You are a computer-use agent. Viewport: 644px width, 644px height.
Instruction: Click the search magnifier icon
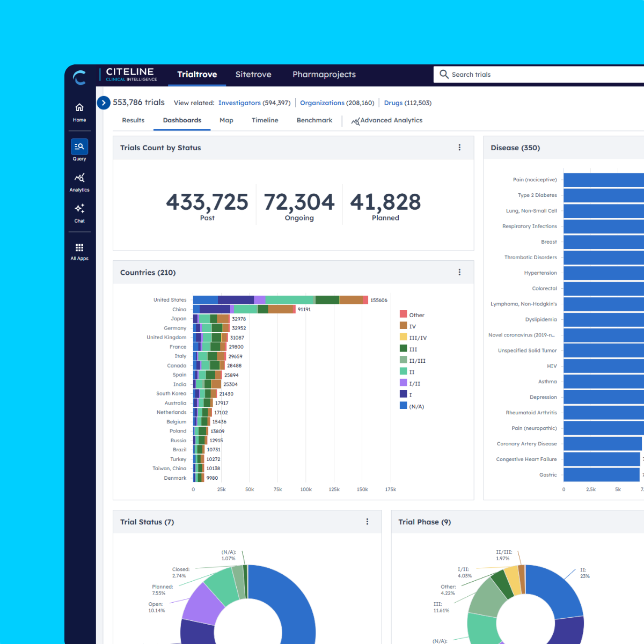point(444,74)
